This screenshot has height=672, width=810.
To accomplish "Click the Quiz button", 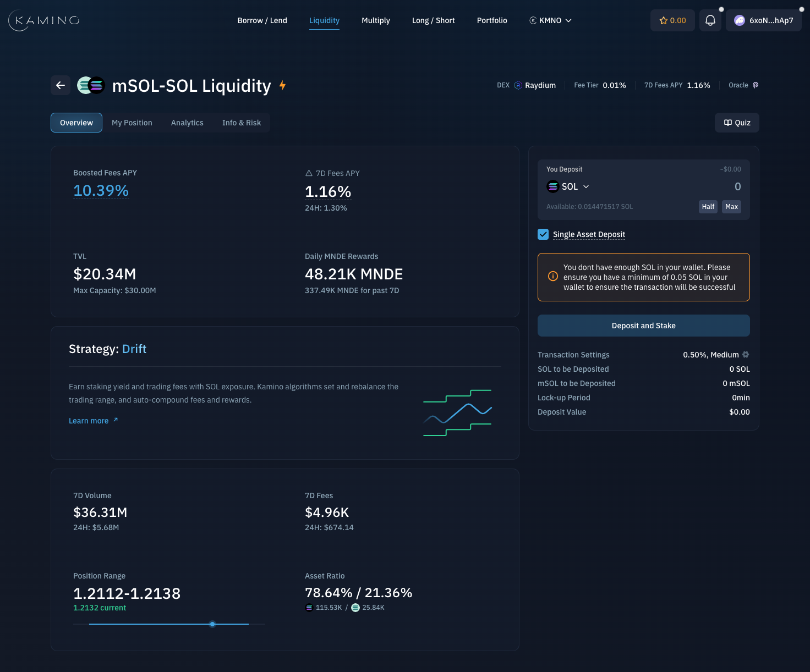I will coord(737,123).
